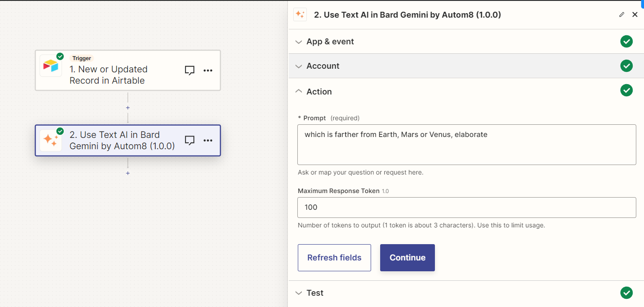
Task: Click green checkmark beside the Test section
Action: 626,293
